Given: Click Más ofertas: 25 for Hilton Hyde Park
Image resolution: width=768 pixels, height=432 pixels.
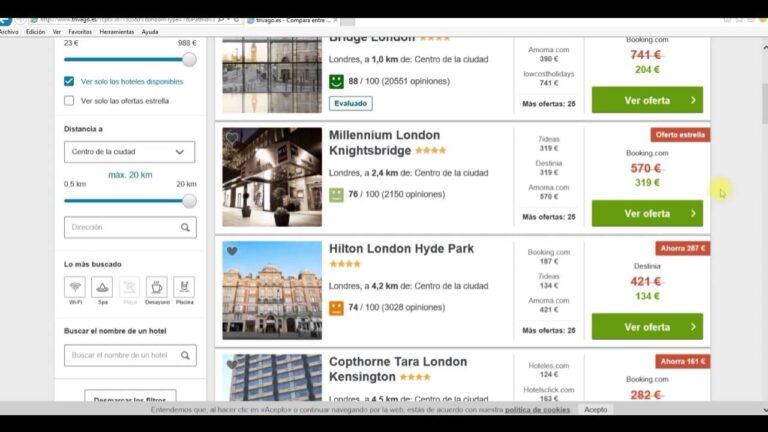Looking at the screenshot, I should click(x=549, y=331).
